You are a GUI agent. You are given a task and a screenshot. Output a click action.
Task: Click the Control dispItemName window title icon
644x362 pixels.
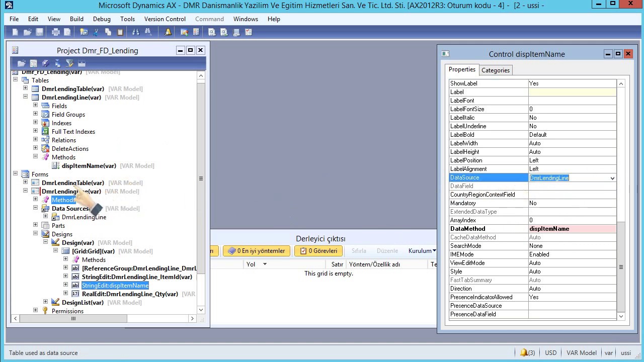445,54
